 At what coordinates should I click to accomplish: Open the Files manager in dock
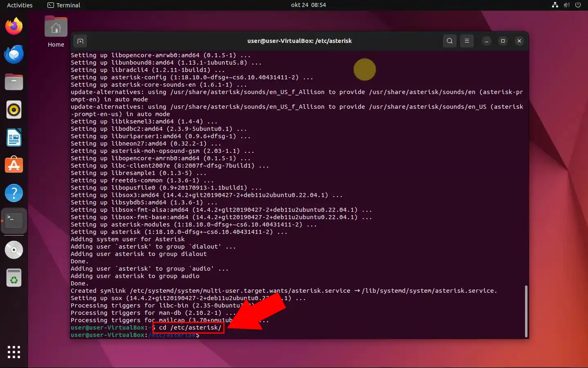tap(14, 82)
